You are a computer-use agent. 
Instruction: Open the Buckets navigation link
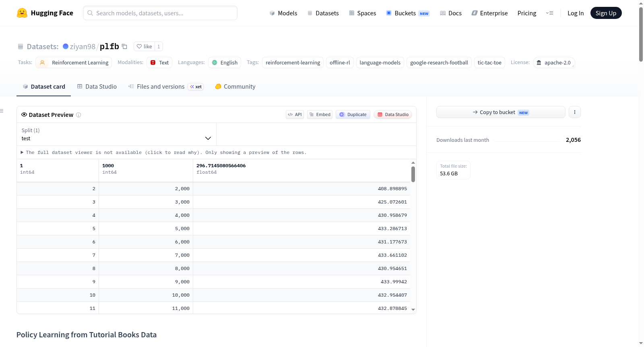pos(407,13)
